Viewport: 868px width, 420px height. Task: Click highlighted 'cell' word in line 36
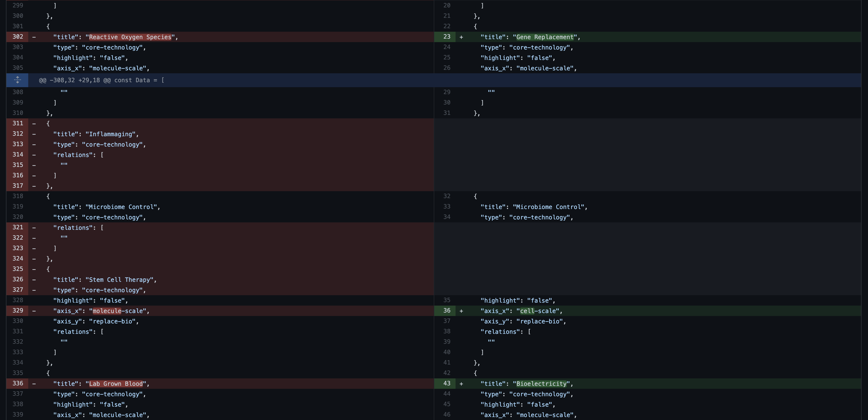pyautogui.click(x=527, y=311)
